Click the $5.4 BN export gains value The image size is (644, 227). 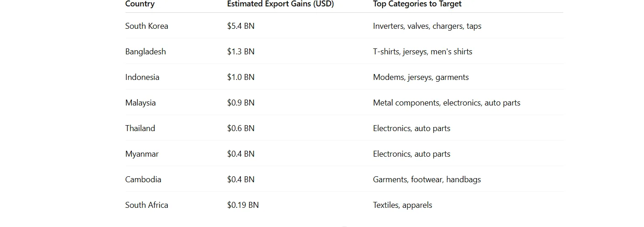(x=241, y=26)
